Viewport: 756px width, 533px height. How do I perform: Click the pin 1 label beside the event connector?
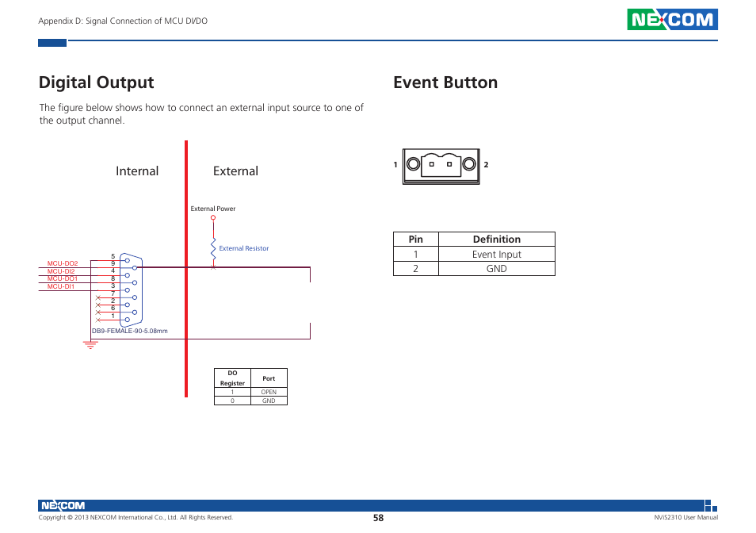click(x=395, y=164)
